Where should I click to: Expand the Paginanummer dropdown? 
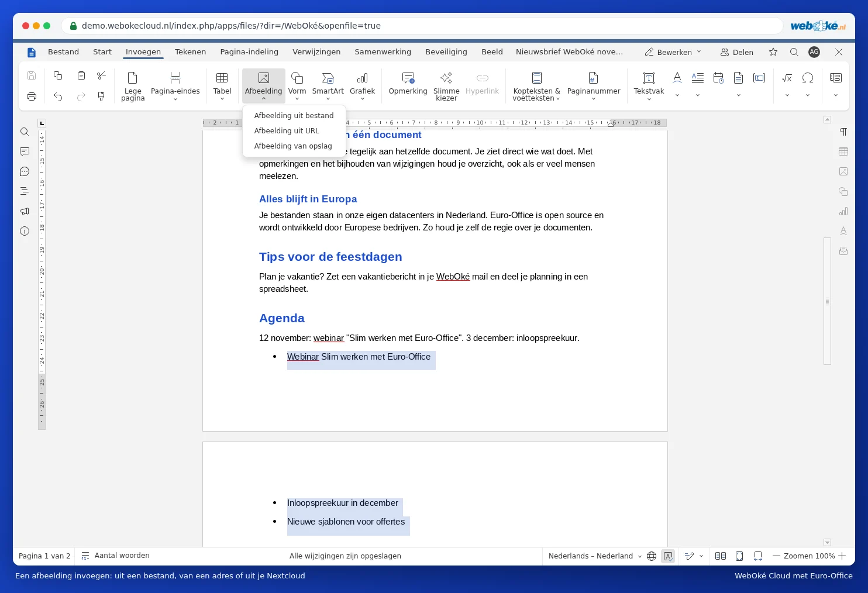coord(594,86)
